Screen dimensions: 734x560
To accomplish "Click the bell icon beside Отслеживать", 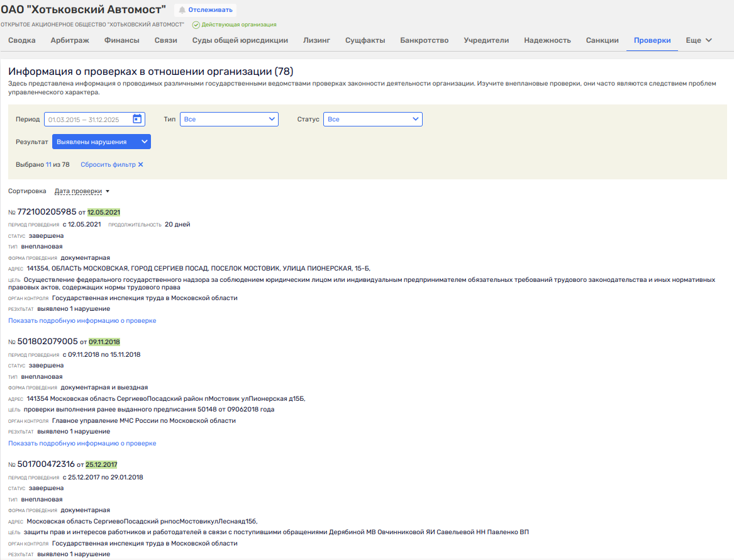I will point(182,10).
